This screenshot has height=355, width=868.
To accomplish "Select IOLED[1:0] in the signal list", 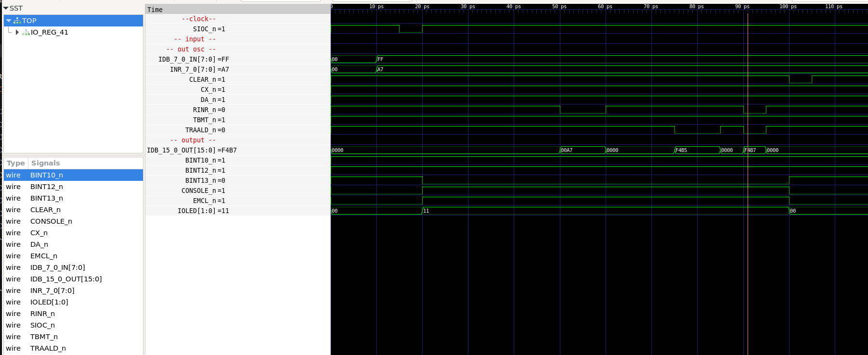I will (73, 302).
